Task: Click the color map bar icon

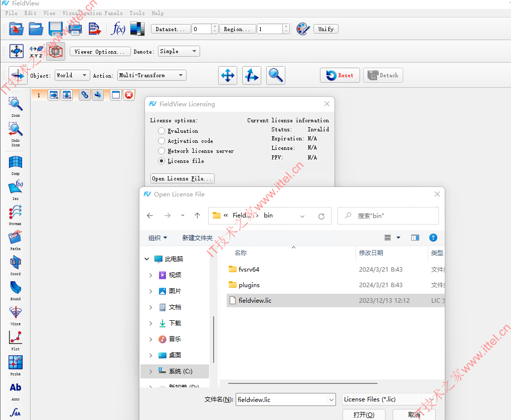Action: (137, 29)
